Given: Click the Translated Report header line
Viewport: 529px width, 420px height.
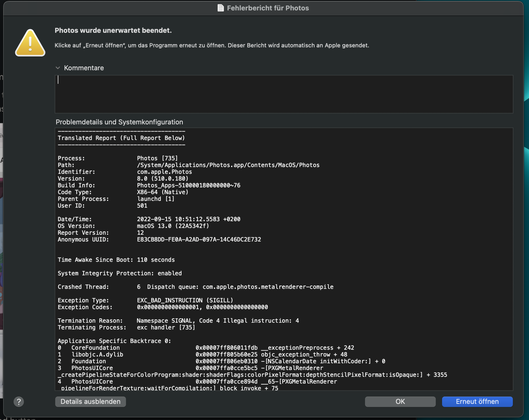Looking at the screenshot, I should (x=121, y=138).
